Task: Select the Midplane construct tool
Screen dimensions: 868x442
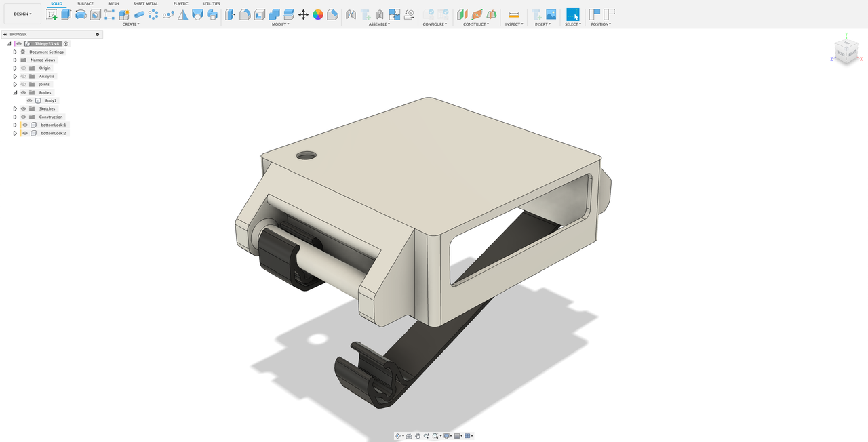Action: pyautogui.click(x=492, y=14)
